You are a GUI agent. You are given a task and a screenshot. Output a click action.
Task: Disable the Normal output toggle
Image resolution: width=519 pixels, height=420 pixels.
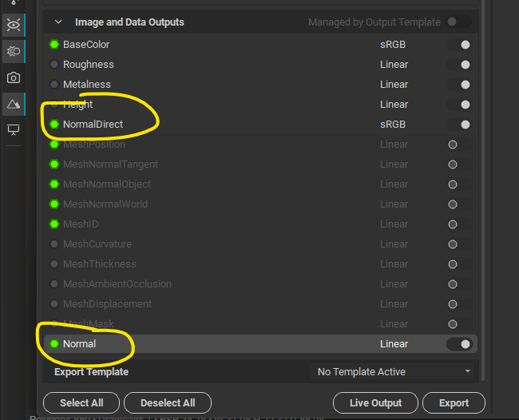pyautogui.click(x=459, y=344)
